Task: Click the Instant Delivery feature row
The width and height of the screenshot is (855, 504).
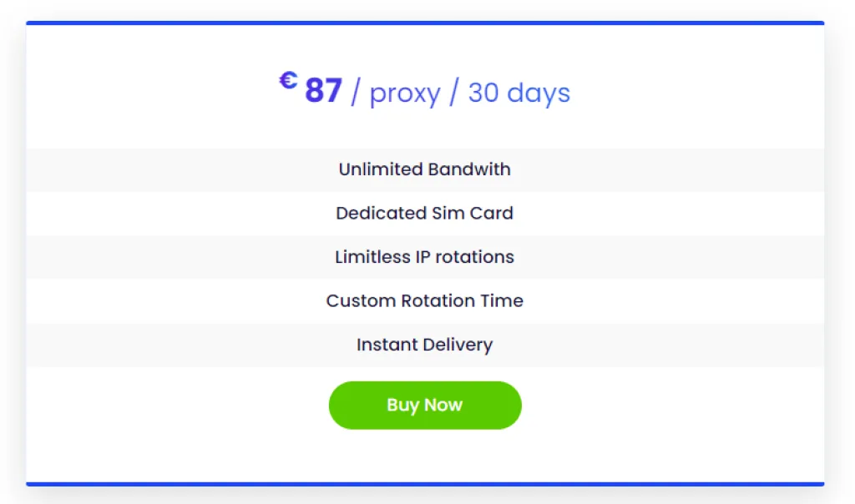Action: click(425, 345)
